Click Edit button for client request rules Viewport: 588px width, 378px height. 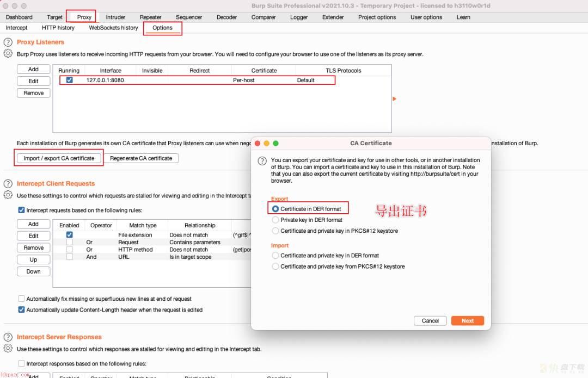click(33, 236)
